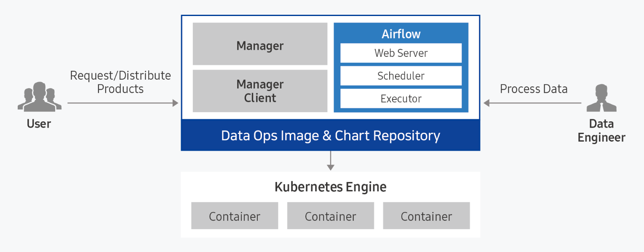
Task: Click the Airflow panel header
Action: [x=401, y=34]
